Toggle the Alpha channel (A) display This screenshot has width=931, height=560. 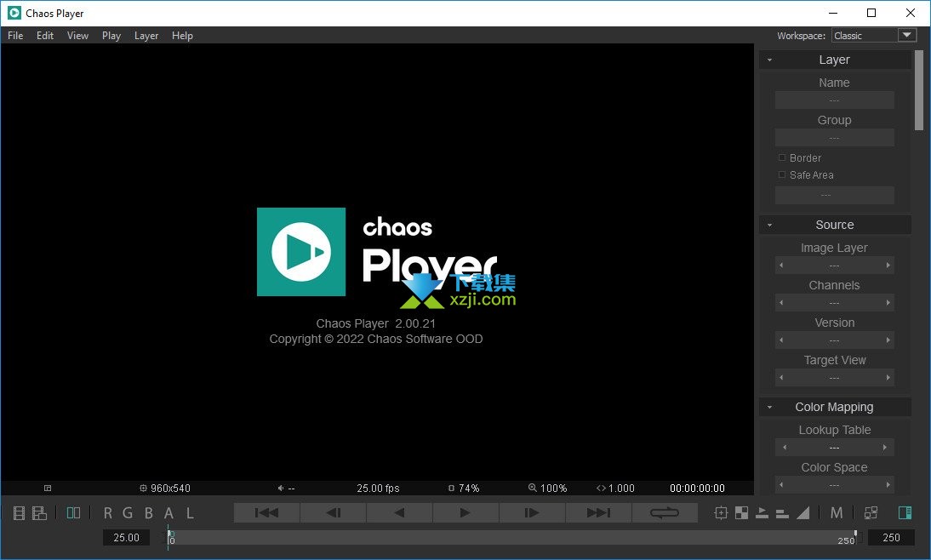coord(168,513)
